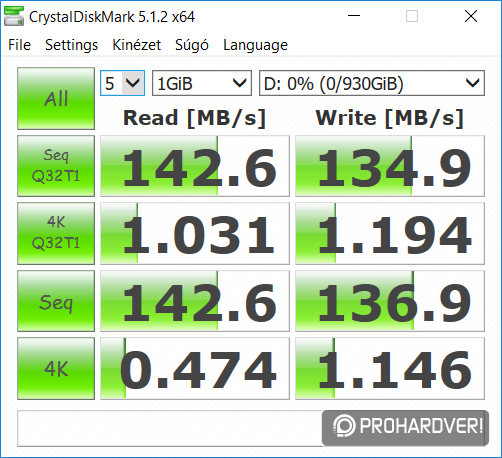Open the Settings menu
Screen dimensions: 502x458
[71, 45]
